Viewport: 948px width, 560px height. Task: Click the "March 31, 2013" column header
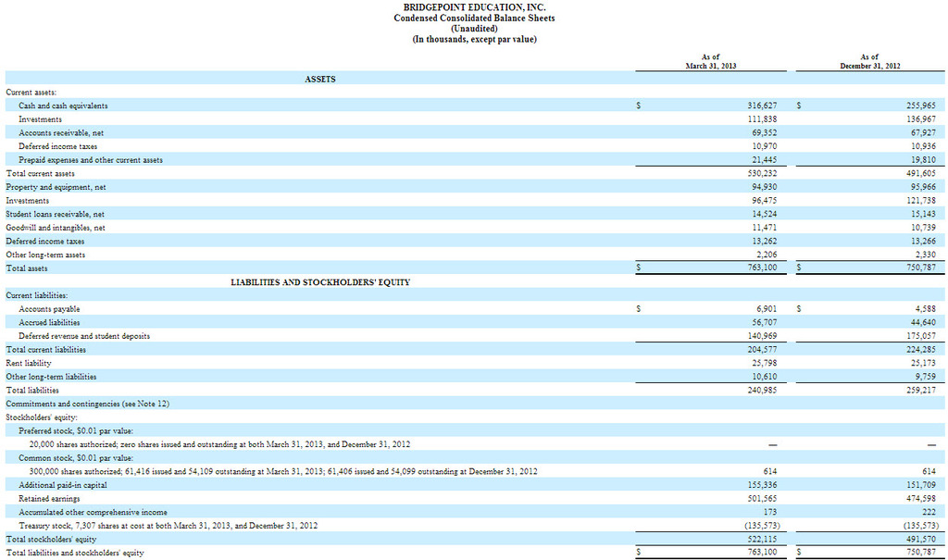pyautogui.click(x=710, y=66)
